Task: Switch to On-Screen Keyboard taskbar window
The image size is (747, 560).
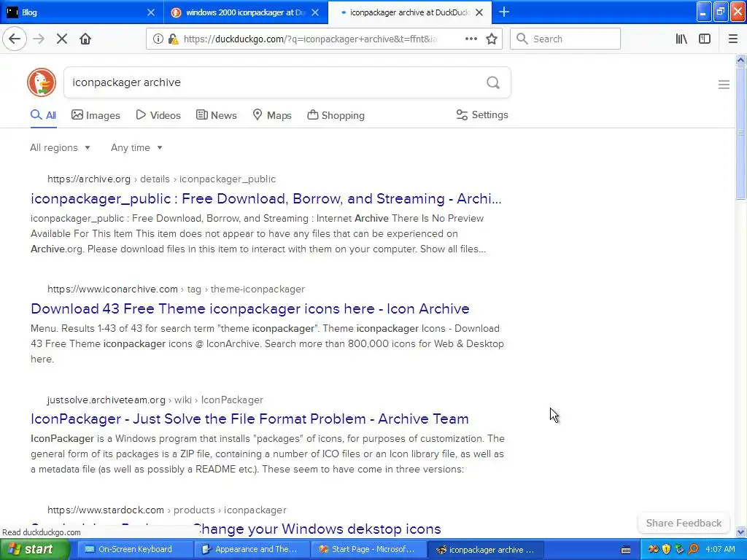Action: click(x=134, y=549)
